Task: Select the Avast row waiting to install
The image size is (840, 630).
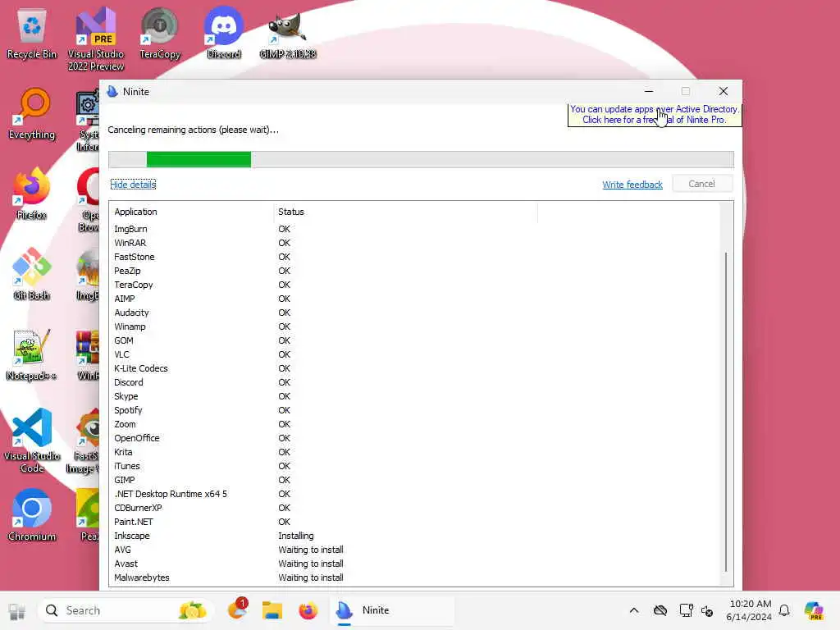Action: click(414, 563)
